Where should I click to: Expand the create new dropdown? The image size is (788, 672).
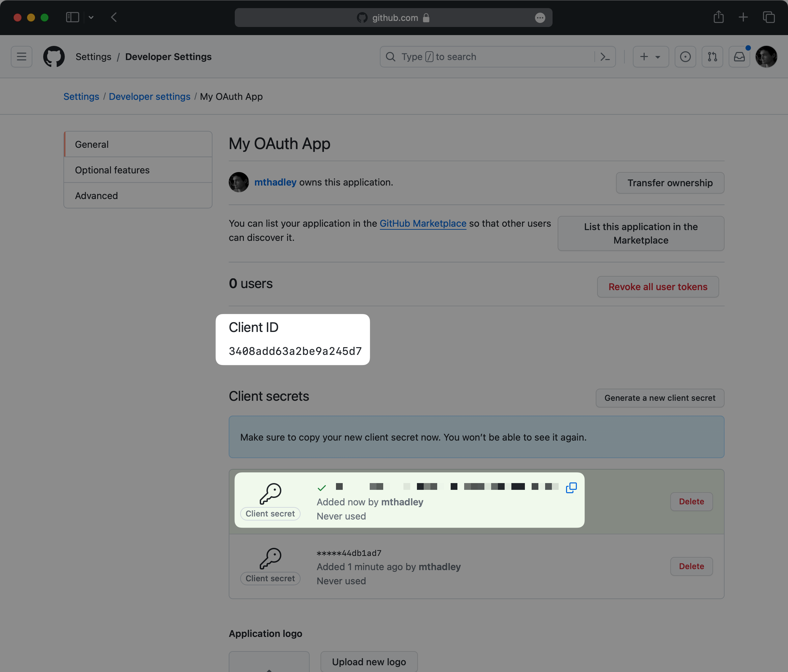pyautogui.click(x=650, y=56)
